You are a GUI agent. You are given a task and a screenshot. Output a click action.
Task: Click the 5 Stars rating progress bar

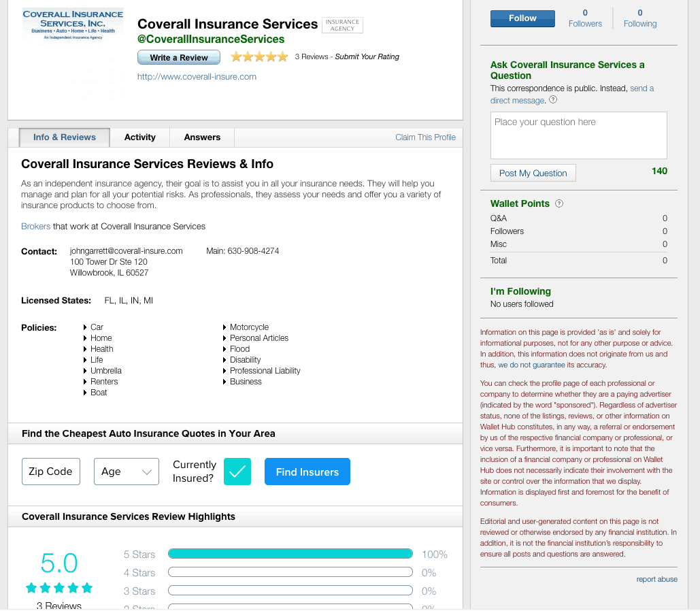tap(291, 553)
